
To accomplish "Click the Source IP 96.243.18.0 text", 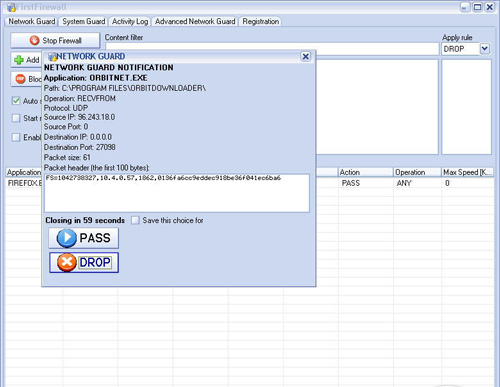I will [x=79, y=117].
